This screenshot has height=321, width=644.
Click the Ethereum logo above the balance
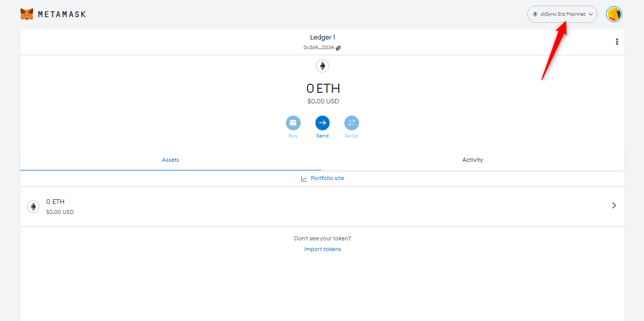pyautogui.click(x=323, y=66)
